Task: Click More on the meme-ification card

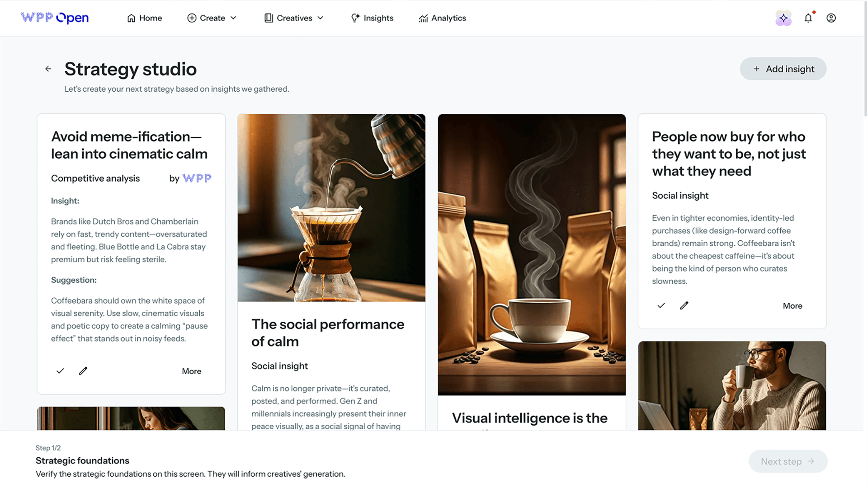Action: 192,371
